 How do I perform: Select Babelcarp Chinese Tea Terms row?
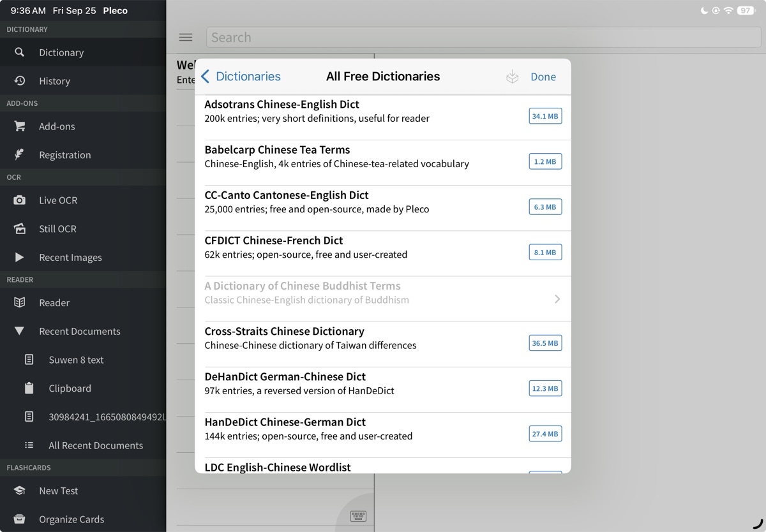[x=383, y=163]
